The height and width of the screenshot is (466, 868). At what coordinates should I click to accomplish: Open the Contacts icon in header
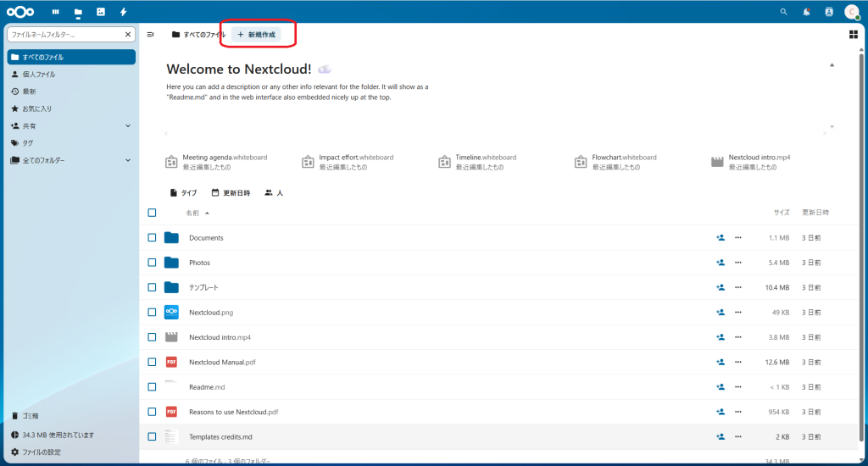point(828,12)
